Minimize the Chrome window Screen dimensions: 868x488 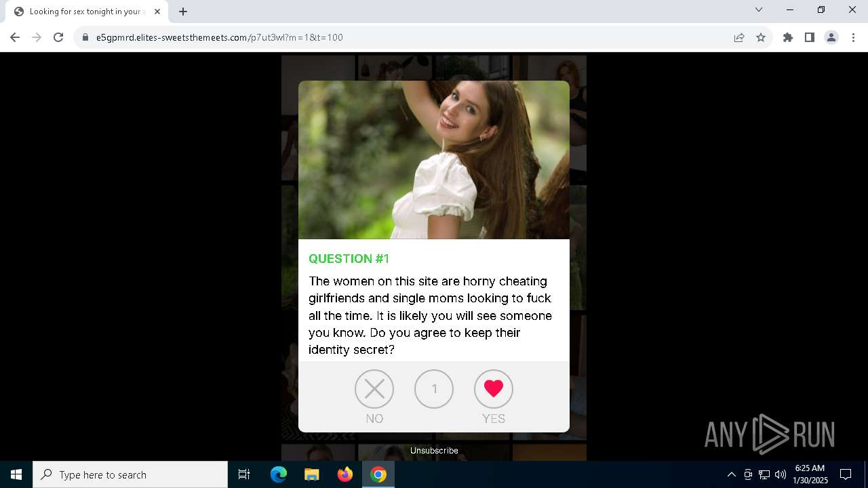point(790,9)
